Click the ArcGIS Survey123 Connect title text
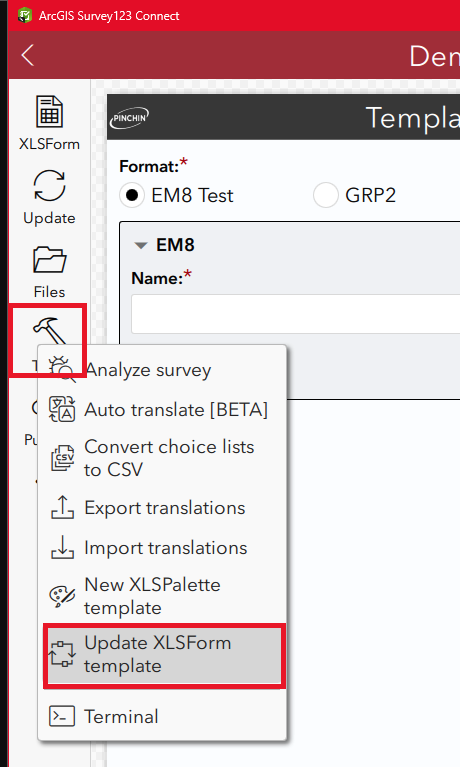 109,16
